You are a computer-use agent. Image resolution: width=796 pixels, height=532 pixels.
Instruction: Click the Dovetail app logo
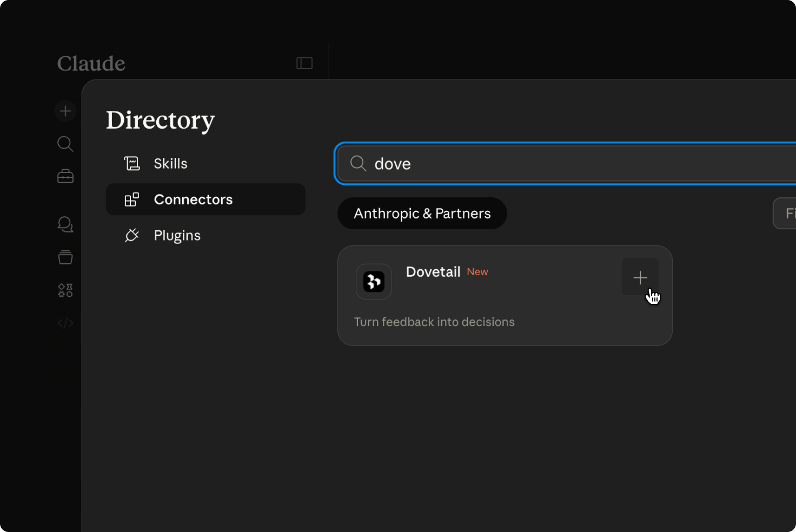click(x=374, y=282)
